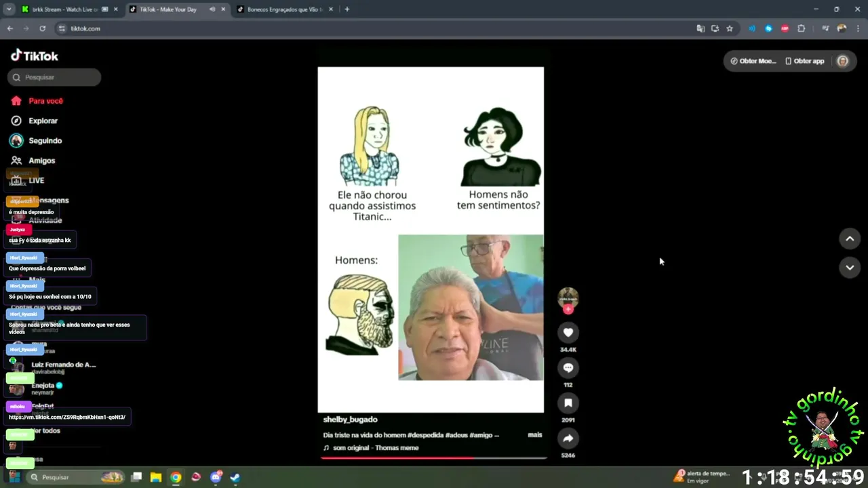Open the Shazam extension
The image size is (868, 488).
(x=768, y=28)
